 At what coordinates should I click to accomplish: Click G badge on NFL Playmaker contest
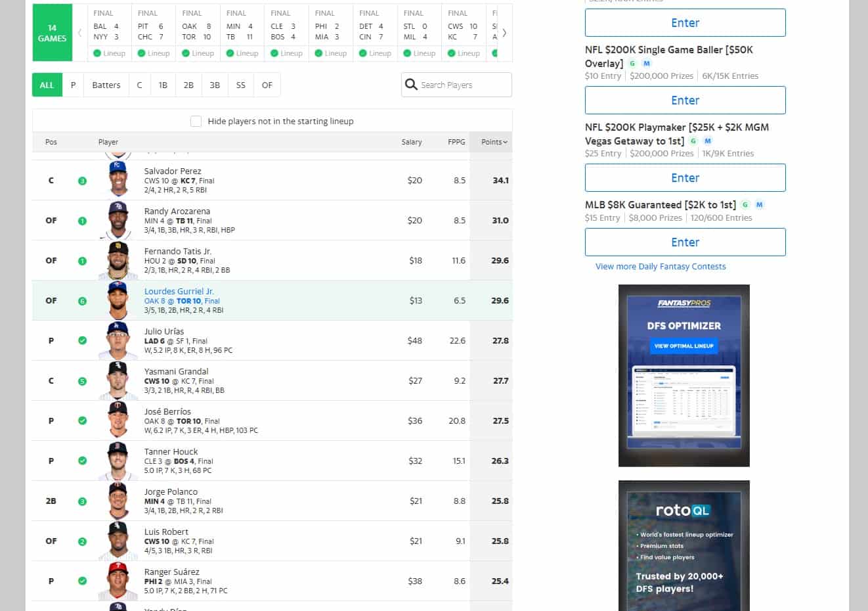(693, 141)
